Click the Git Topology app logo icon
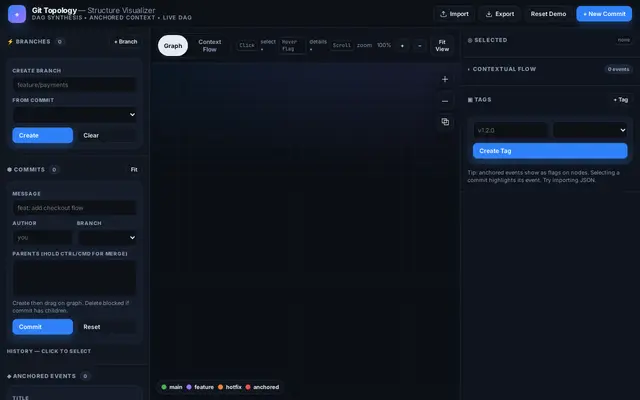This screenshot has height=400, width=640. click(17, 14)
